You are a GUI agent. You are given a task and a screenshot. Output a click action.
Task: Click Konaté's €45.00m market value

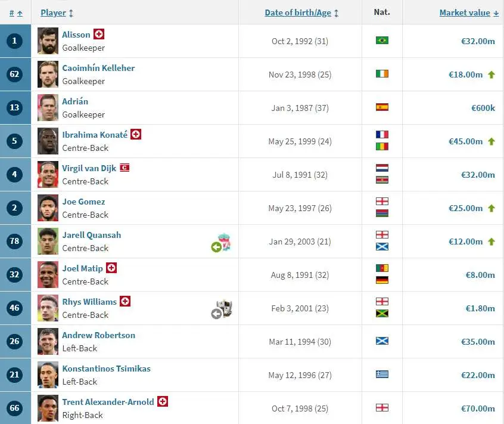(465, 141)
